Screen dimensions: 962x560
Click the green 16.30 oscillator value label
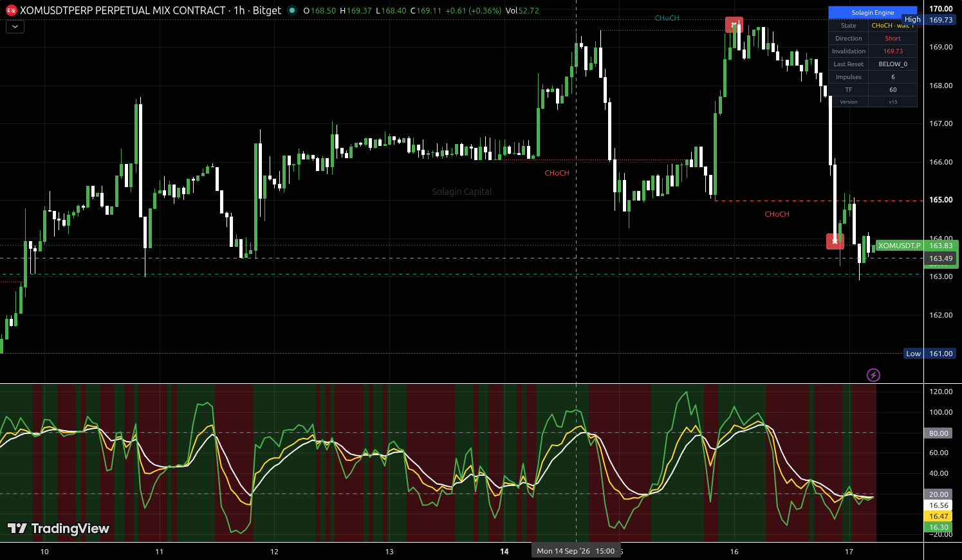pyautogui.click(x=939, y=527)
